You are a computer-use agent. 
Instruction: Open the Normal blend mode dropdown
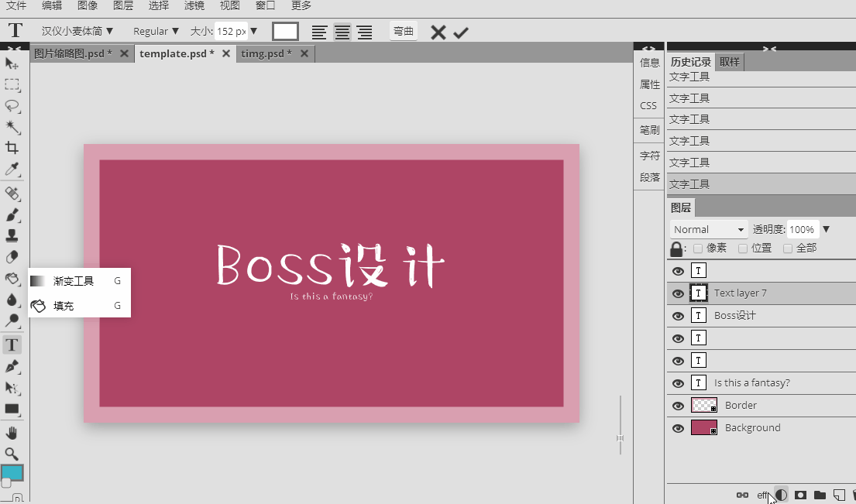click(x=708, y=229)
